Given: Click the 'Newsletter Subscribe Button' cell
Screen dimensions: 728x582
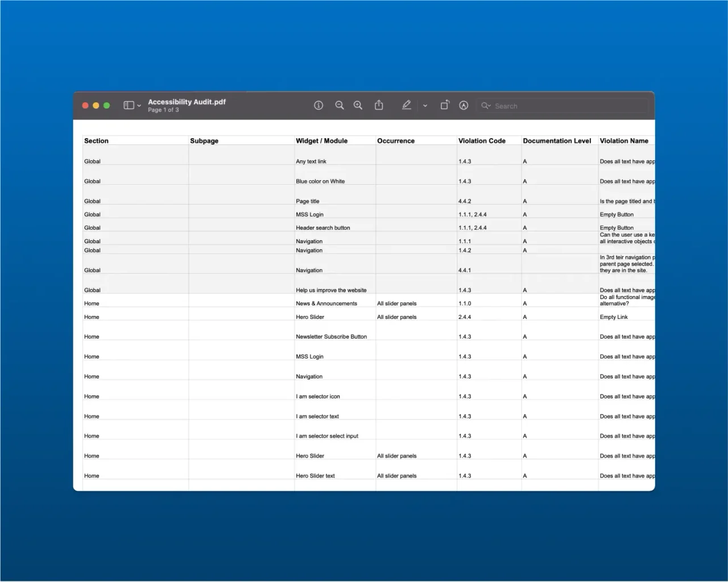Looking at the screenshot, I should [332, 337].
